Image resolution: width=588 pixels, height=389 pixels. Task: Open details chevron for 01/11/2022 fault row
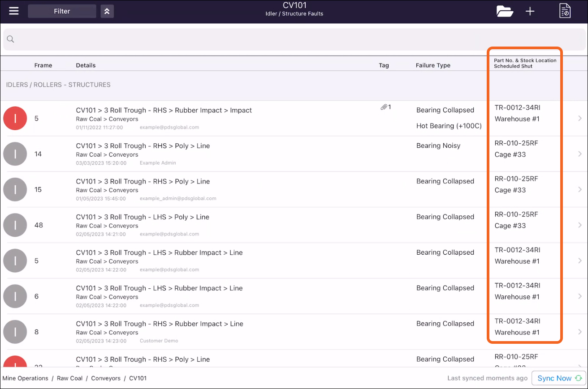click(580, 118)
